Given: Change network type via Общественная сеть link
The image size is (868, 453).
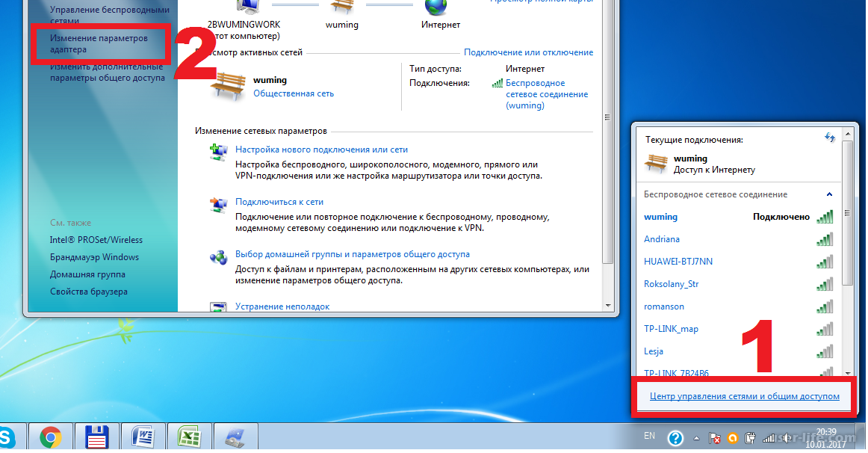Looking at the screenshot, I should (x=294, y=93).
